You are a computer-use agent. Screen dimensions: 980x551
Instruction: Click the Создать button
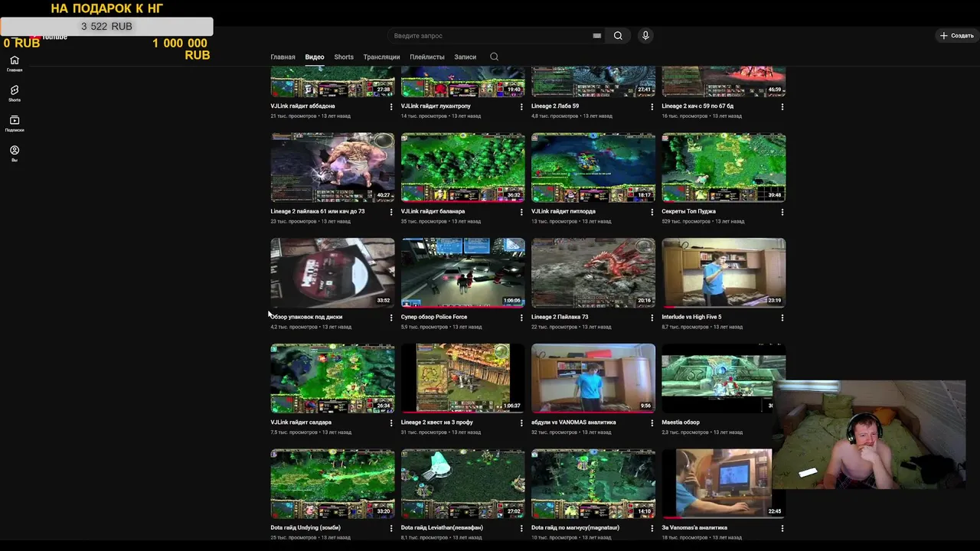pos(956,35)
